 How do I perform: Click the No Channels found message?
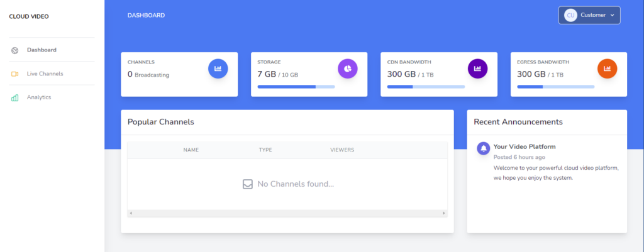click(296, 184)
